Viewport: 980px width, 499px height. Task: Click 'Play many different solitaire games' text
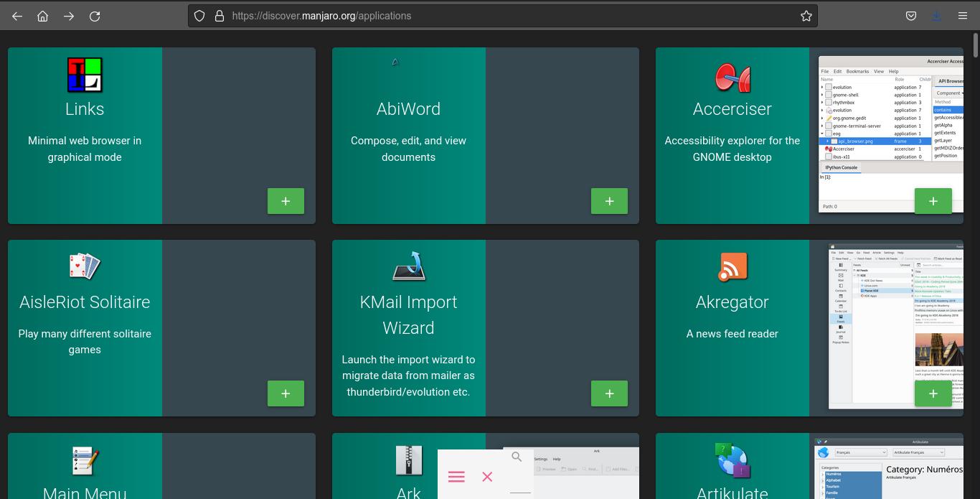pos(85,342)
